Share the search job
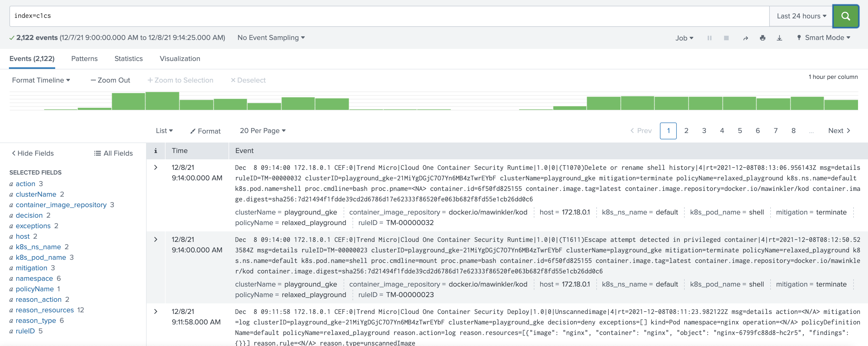This screenshot has width=868, height=346. (745, 38)
